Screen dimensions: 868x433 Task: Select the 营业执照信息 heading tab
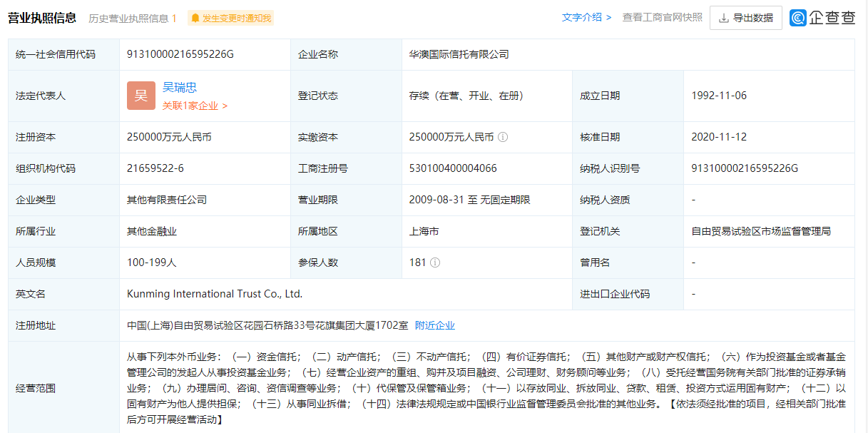click(42, 18)
